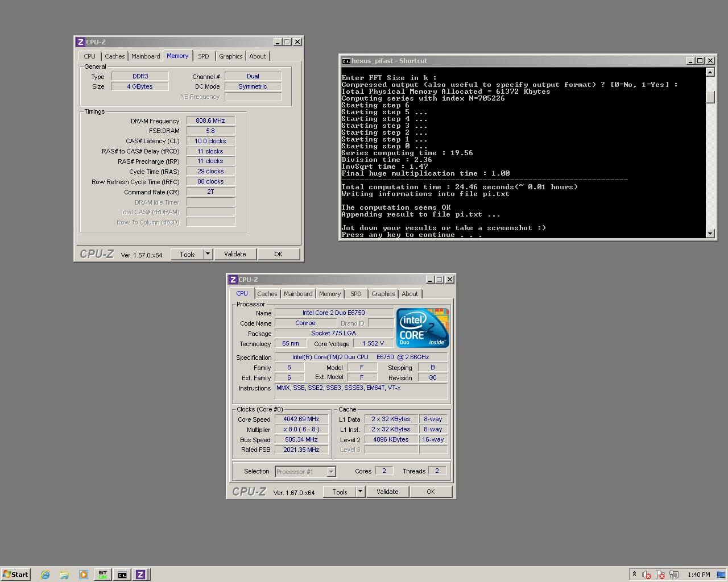Open Graphics tab in Memory CPU-Z window
This screenshot has height=582, width=728.
pyautogui.click(x=231, y=56)
